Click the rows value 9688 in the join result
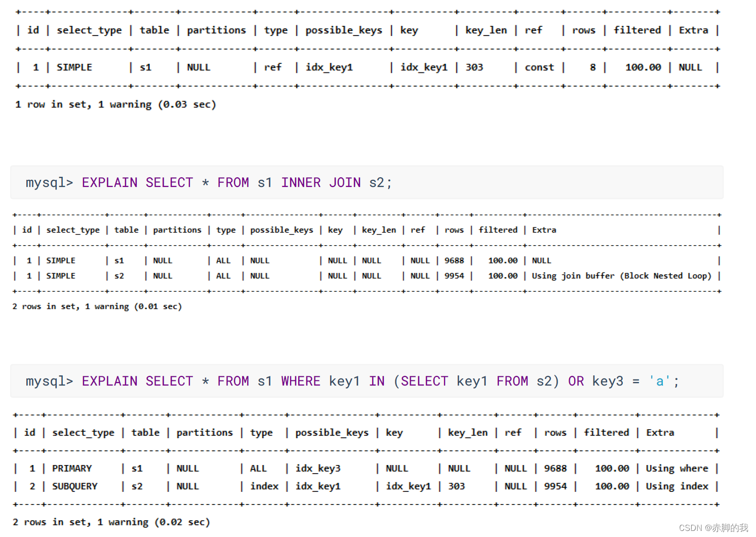 click(454, 260)
